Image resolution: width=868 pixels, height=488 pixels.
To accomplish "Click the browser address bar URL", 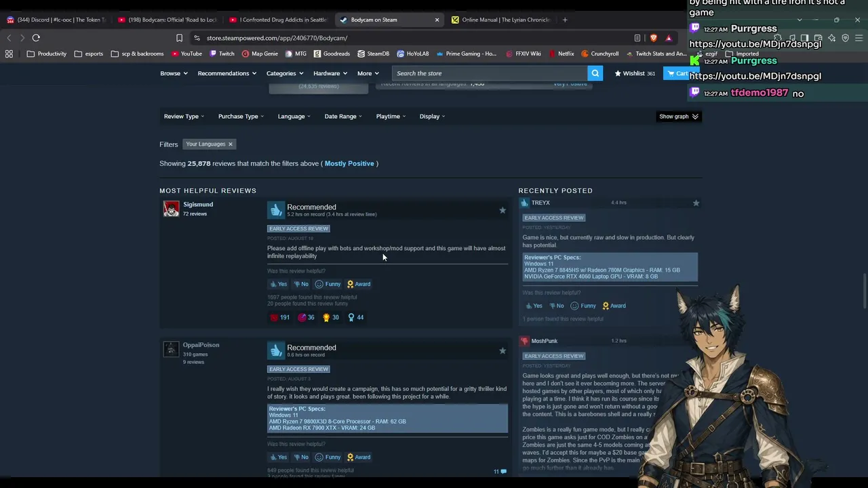I will 277,38.
